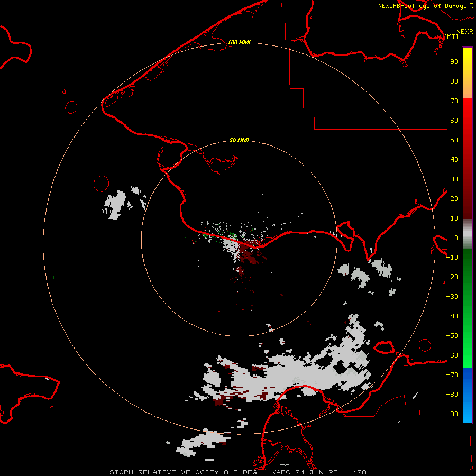This screenshot has height=476, width=476.
Task: Click the -80 value on velocity scale
Action: (x=452, y=395)
